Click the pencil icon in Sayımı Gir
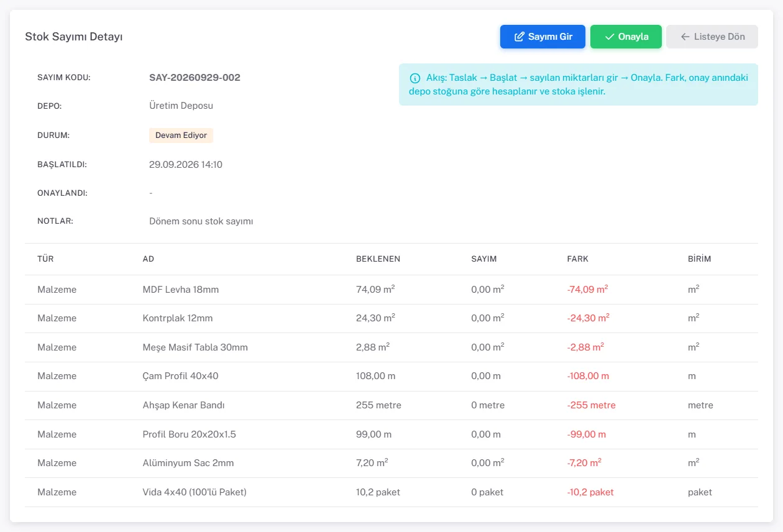 click(x=520, y=37)
